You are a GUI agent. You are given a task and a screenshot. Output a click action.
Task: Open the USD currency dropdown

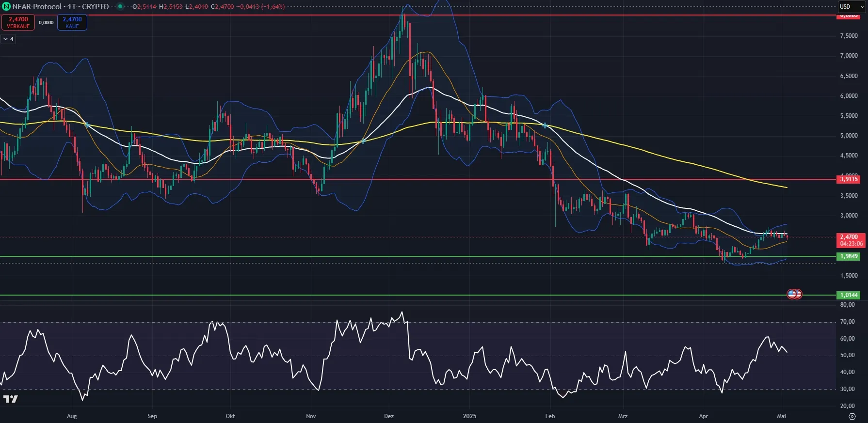[852, 6]
